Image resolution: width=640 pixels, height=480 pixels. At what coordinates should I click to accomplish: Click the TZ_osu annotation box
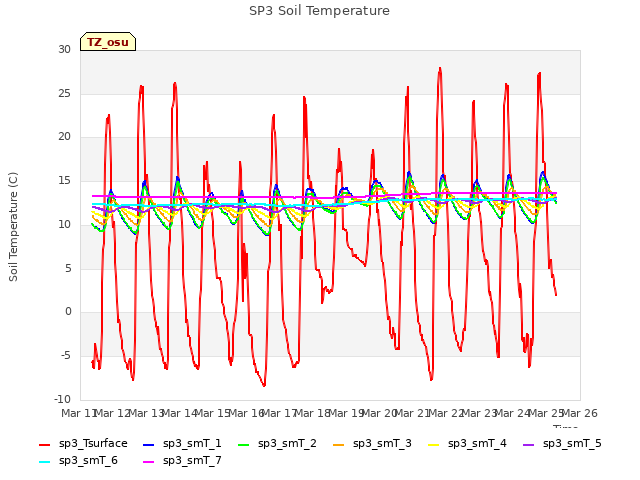(x=108, y=42)
